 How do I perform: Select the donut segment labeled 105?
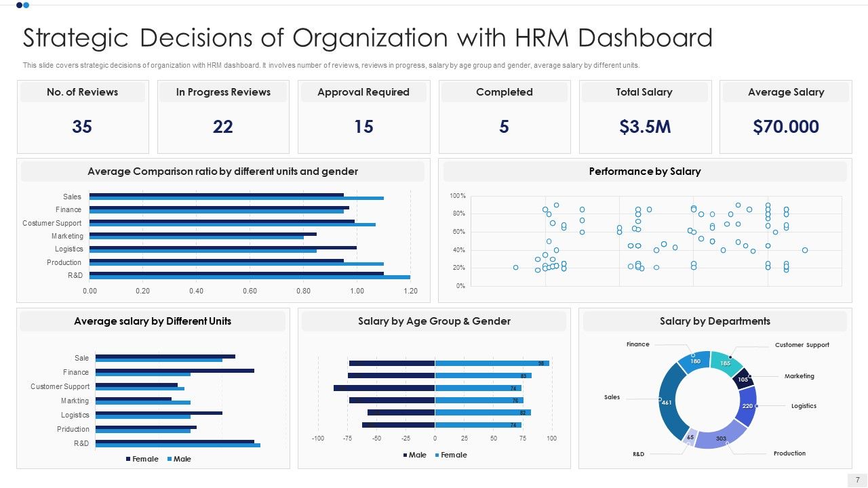[x=744, y=378]
